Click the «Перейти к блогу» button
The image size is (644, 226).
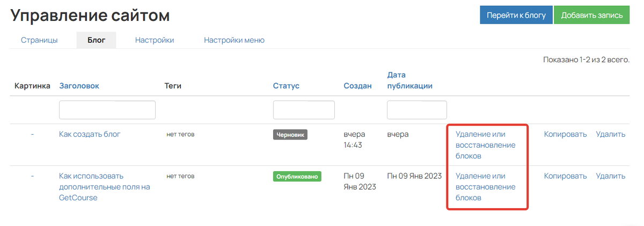point(516,16)
